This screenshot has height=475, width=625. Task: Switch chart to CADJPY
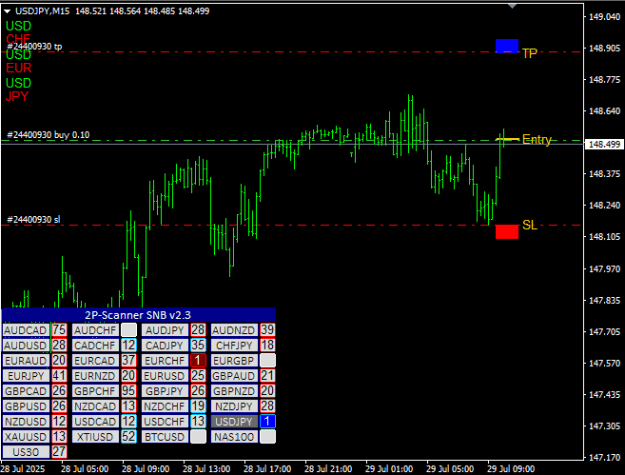point(165,345)
